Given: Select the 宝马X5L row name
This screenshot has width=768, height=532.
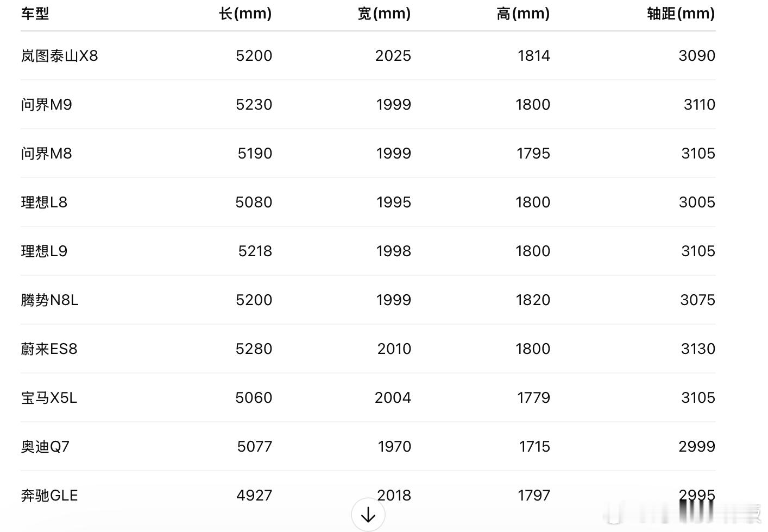Looking at the screenshot, I should 49,398.
